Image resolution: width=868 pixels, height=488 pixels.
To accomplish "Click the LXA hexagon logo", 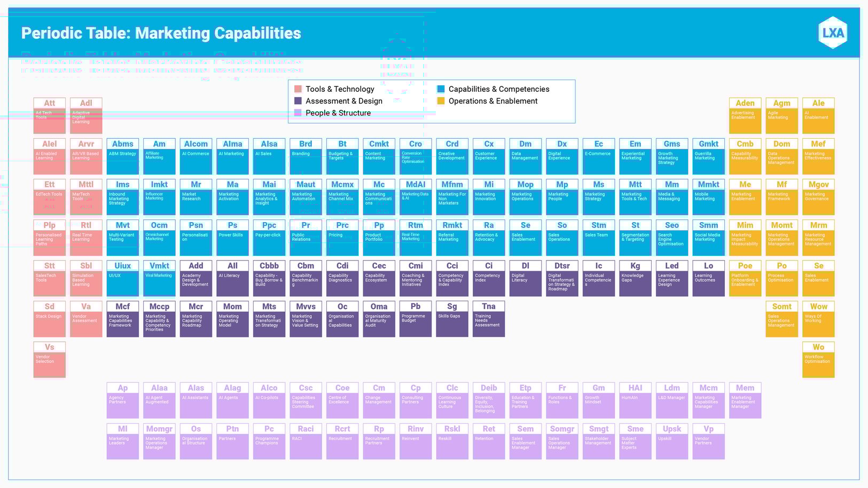I will click(x=833, y=33).
